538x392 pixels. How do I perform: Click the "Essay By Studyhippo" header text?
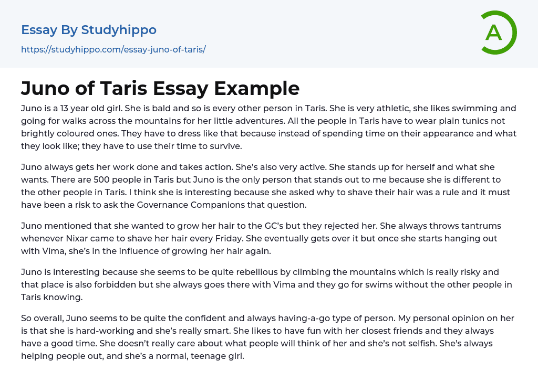click(89, 30)
